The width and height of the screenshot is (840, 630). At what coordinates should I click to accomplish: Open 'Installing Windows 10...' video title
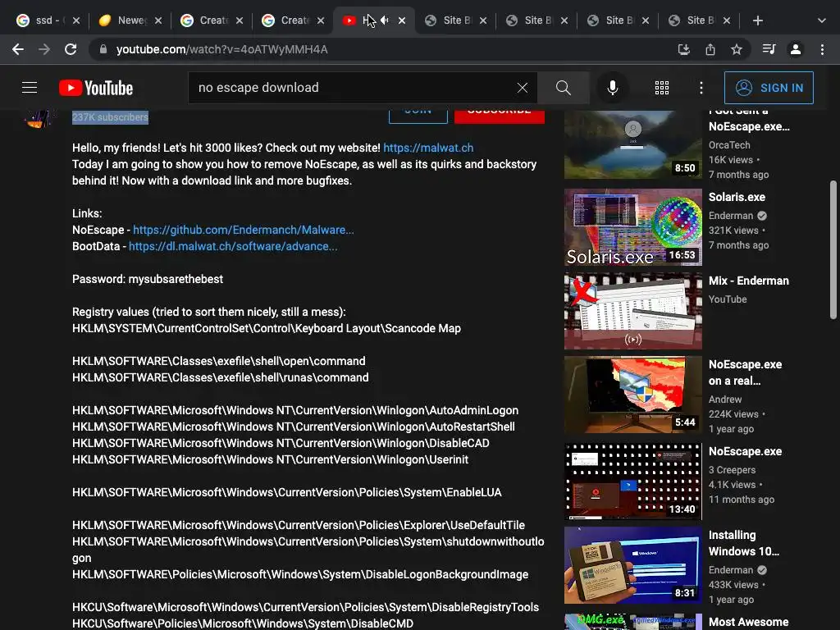click(x=743, y=543)
